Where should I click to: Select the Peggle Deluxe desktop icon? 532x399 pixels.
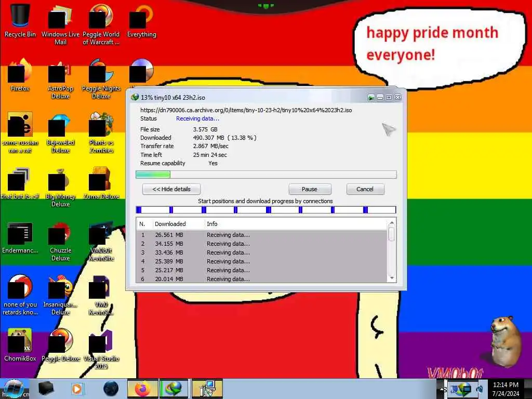pos(60,345)
